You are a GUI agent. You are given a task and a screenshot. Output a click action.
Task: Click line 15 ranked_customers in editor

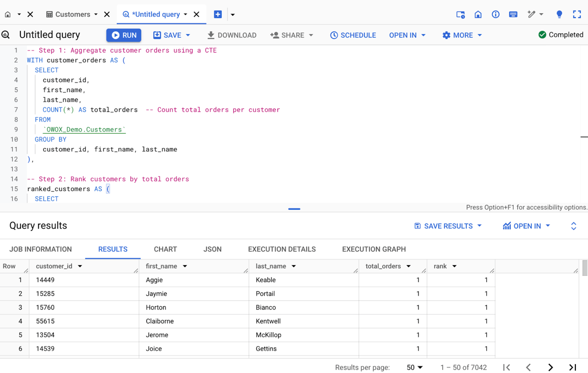click(x=59, y=189)
